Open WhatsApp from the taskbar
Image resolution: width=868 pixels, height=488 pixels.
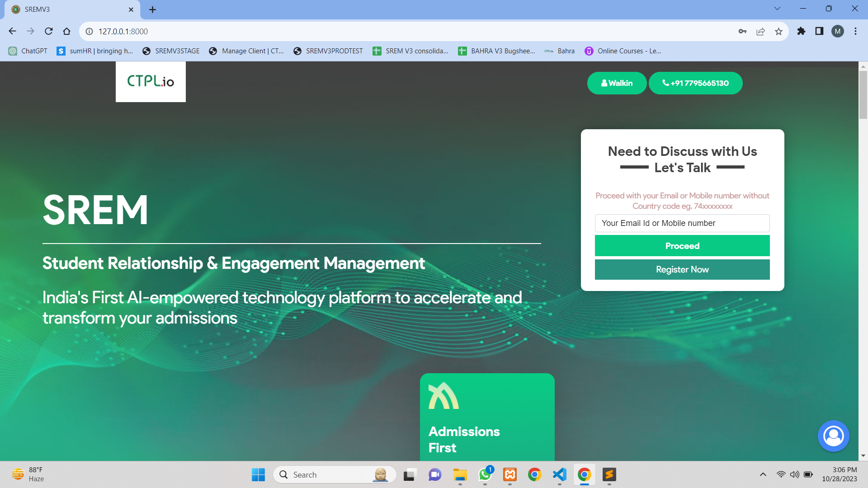click(x=485, y=474)
